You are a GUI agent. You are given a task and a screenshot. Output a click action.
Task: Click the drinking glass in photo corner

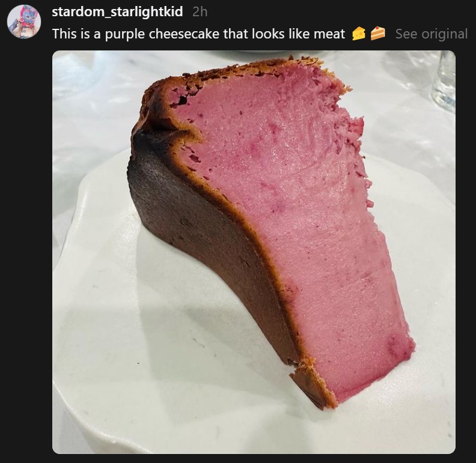click(444, 80)
